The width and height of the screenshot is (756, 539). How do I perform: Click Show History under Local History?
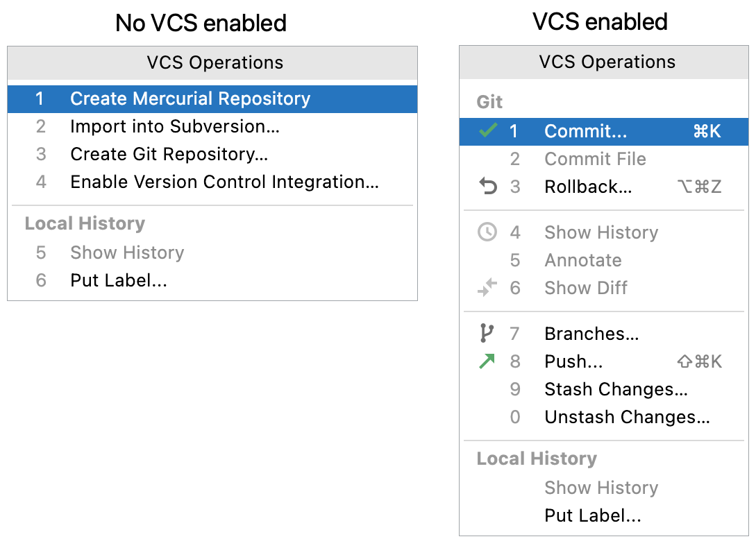601,488
